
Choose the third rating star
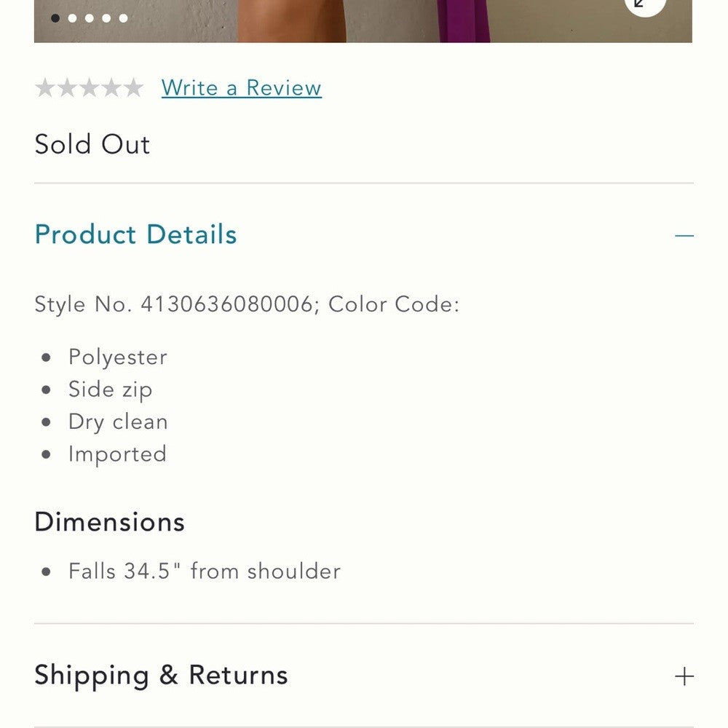[89, 88]
